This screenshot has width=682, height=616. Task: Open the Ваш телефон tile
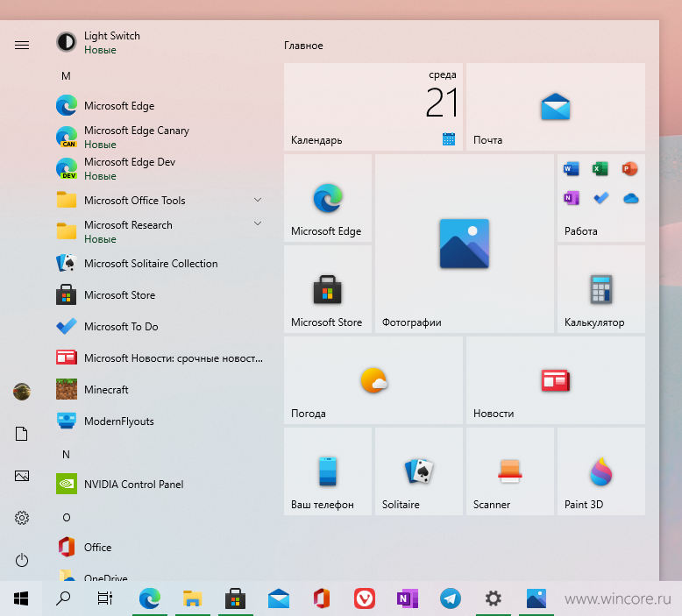click(x=328, y=471)
